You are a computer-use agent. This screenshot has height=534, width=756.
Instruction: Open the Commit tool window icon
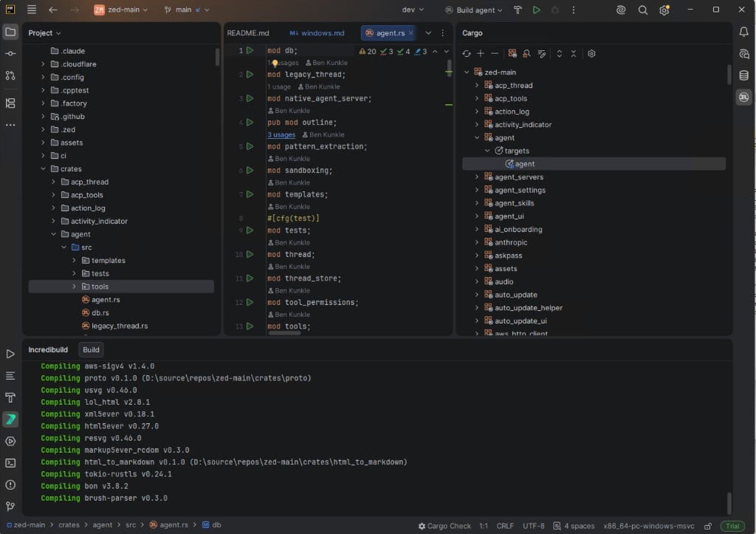click(10, 53)
